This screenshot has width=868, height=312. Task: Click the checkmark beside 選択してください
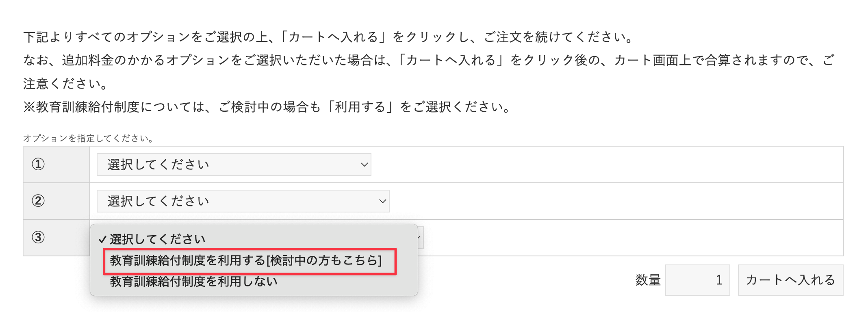pos(102,239)
